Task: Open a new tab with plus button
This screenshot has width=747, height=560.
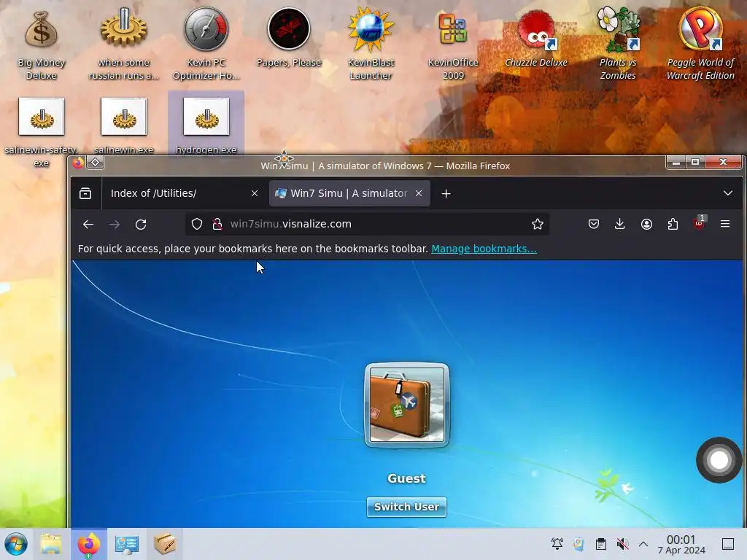Action: click(x=446, y=194)
